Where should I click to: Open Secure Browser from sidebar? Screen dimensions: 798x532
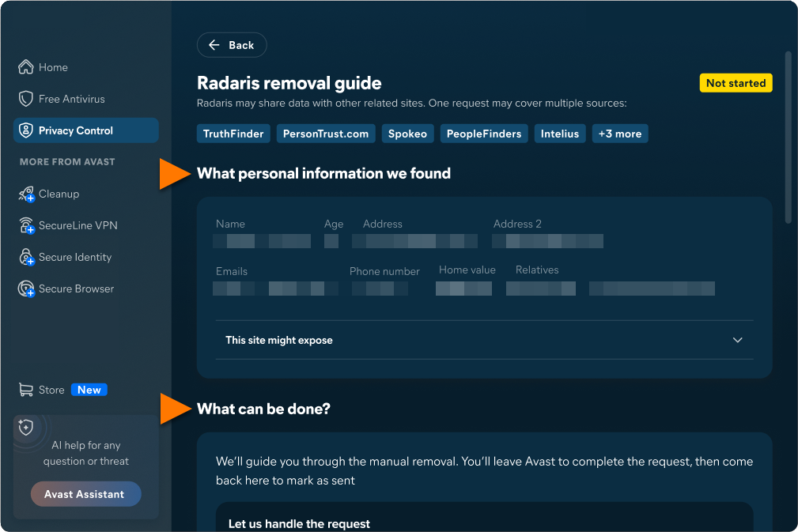(86, 289)
